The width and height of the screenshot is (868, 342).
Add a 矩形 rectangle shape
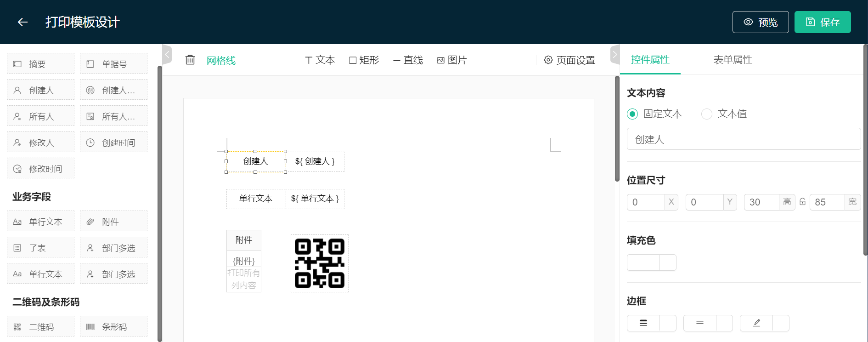[x=364, y=60]
